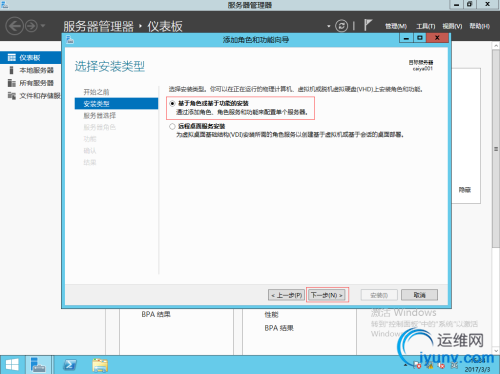Click the 所有服务器 sidebar icon
500x374 pixels.
pyautogui.click(x=12, y=83)
